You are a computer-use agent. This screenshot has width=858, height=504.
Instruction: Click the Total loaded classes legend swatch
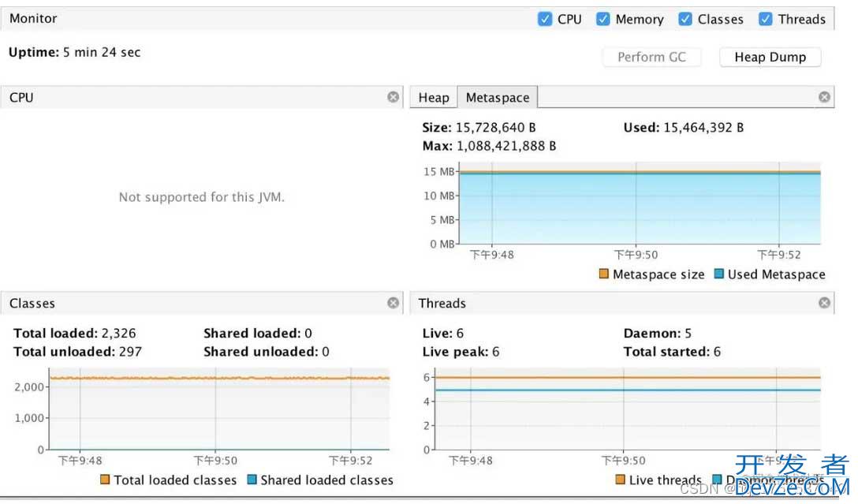tap(105, 480)
